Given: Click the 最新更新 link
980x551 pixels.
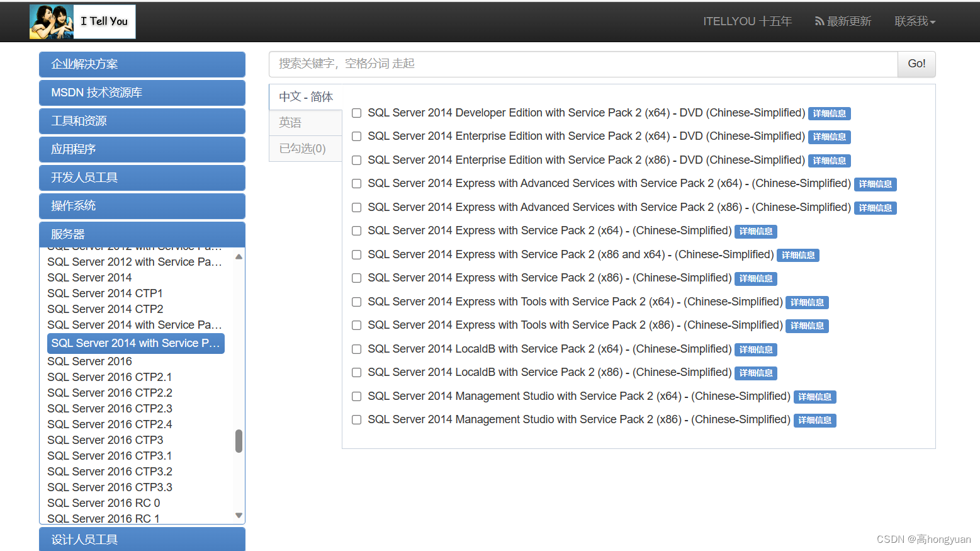Looking at the screenshot, I should [x=849, y=21].
